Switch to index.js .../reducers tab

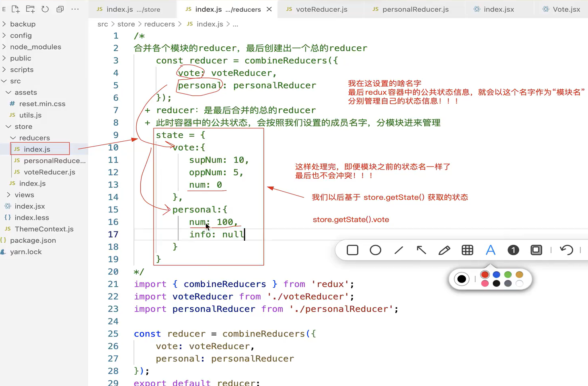(227, 9)
